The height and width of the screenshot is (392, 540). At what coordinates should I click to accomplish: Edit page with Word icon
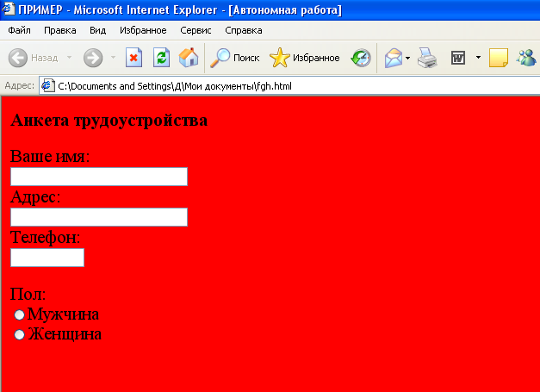coord(458,58)
